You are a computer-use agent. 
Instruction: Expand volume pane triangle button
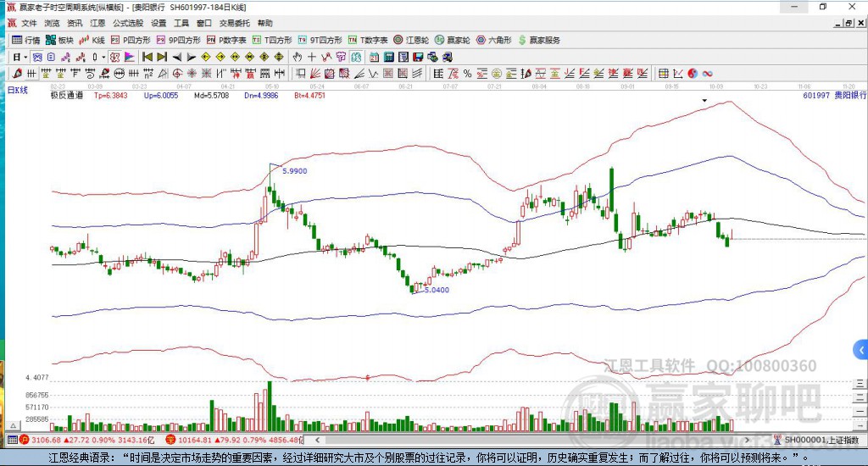coord(14,426)
